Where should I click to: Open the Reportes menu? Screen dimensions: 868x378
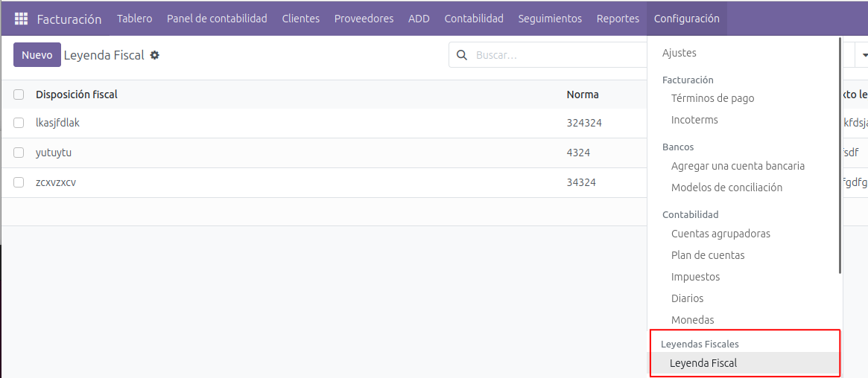(x=618, y=19)
